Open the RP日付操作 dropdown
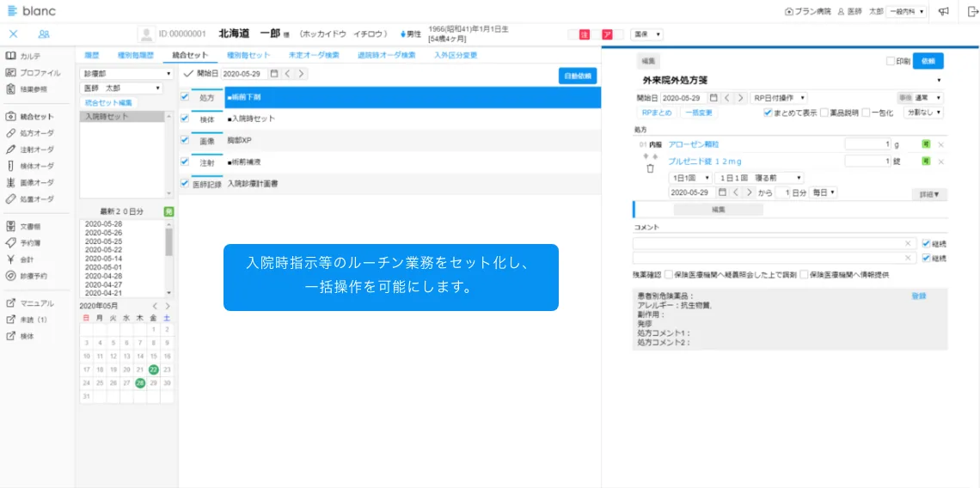 (778, 98)
